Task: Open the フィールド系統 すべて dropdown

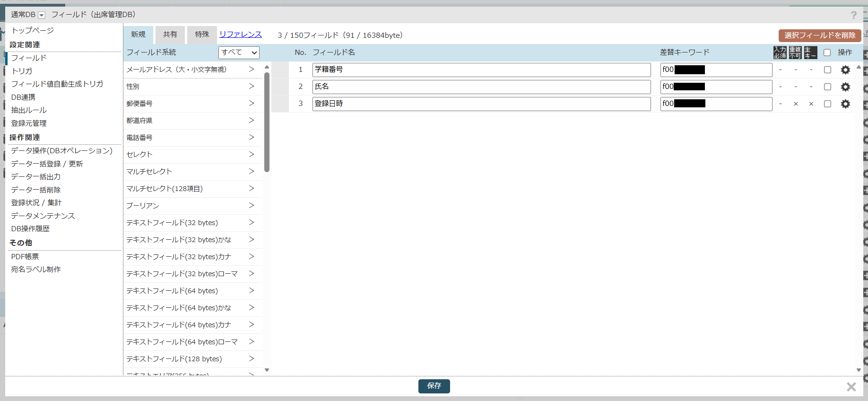Action: [239, 52]
